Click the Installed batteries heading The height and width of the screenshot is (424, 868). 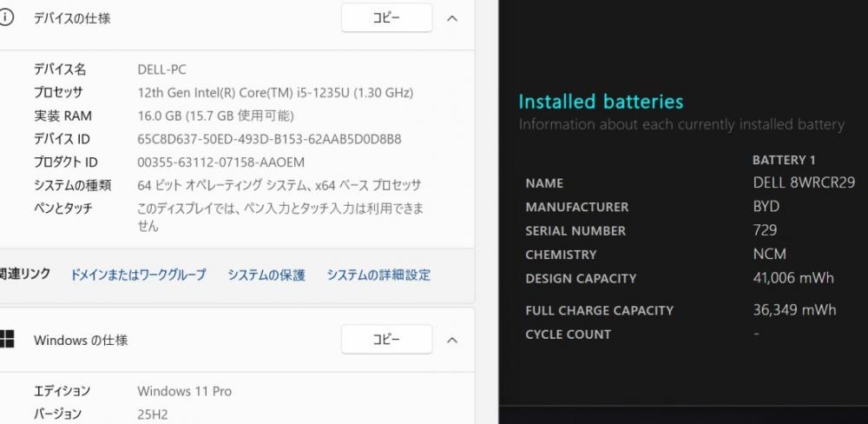pos(601,102)
